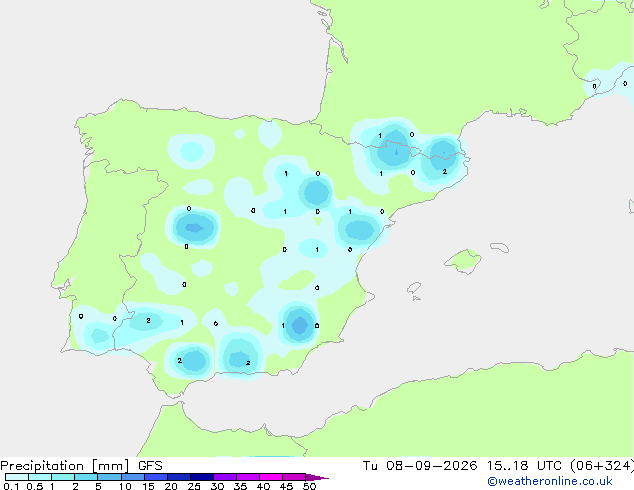Click the 15–20 mm legend swatch
The height and width of the screenshot is (490, 634).
(x=155, y=477)
